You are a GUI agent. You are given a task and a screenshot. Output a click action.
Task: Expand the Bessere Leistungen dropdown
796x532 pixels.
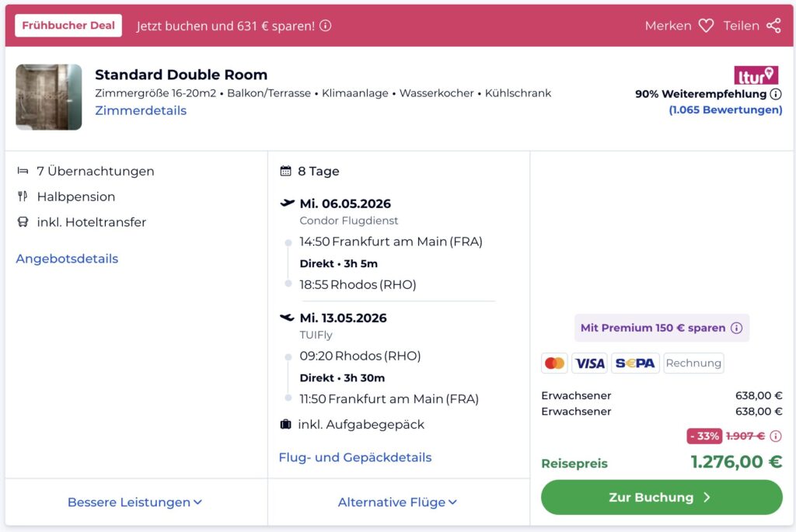pyautogui.click(x=134, y=502)
